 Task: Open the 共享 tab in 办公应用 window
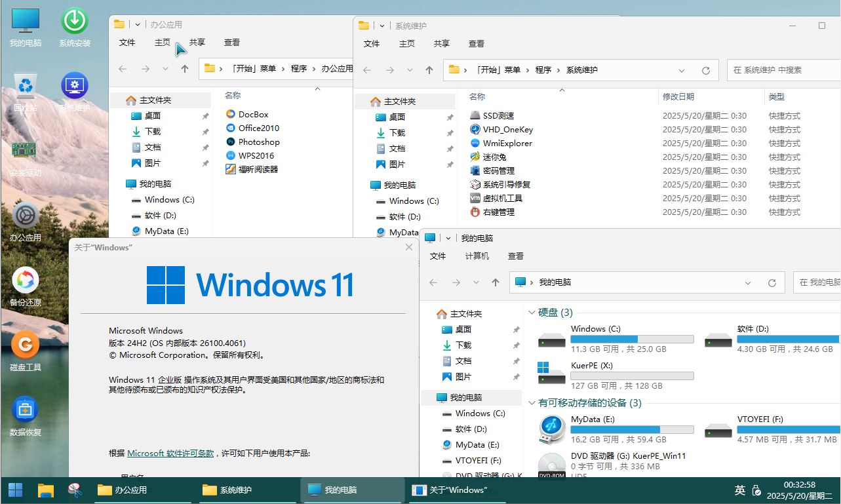tap(197, 43)
